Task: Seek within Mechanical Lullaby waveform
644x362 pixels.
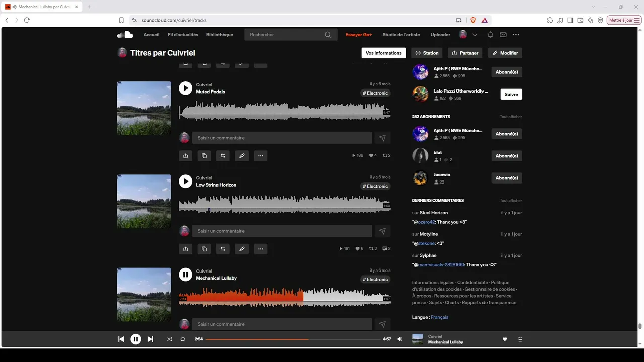Action: (x=285, y=297)
